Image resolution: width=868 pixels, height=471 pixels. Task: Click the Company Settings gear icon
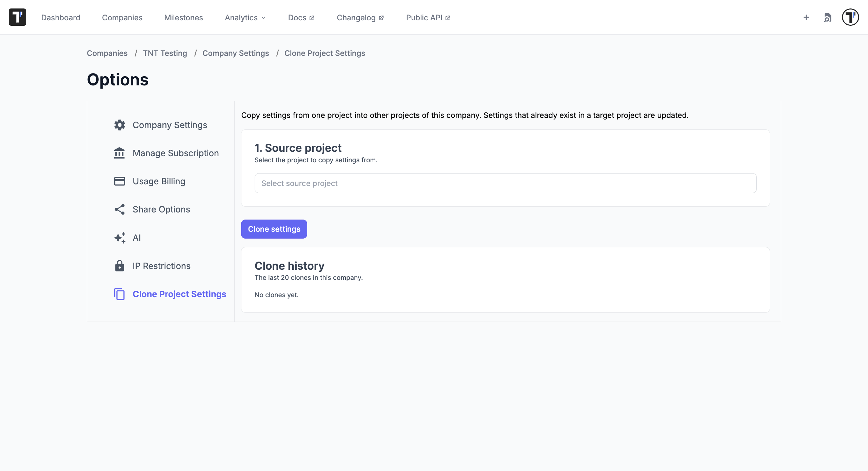[120, 125]
